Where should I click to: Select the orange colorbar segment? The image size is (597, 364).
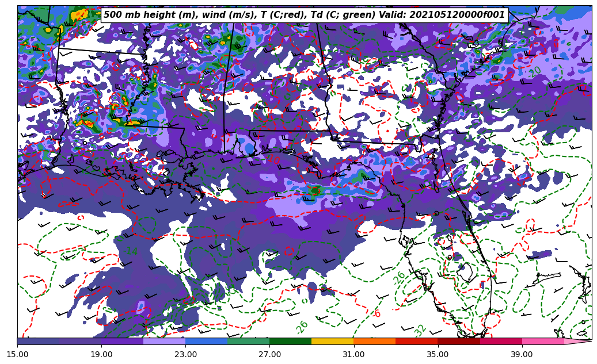374,341
